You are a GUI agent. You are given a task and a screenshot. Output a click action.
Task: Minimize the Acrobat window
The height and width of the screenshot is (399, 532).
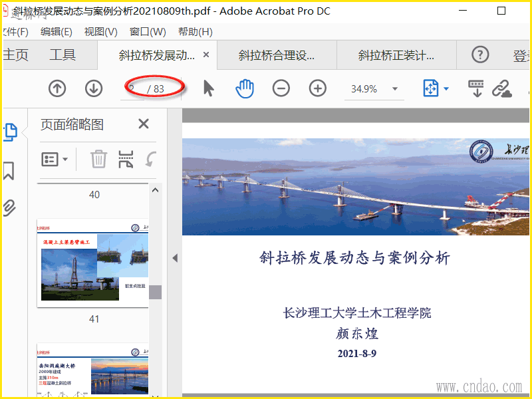463,11
